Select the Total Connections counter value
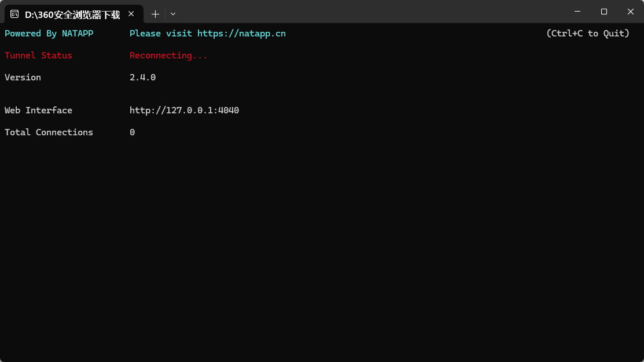Image resolution: width=644 pixels, height=362 pixels. 132,132
